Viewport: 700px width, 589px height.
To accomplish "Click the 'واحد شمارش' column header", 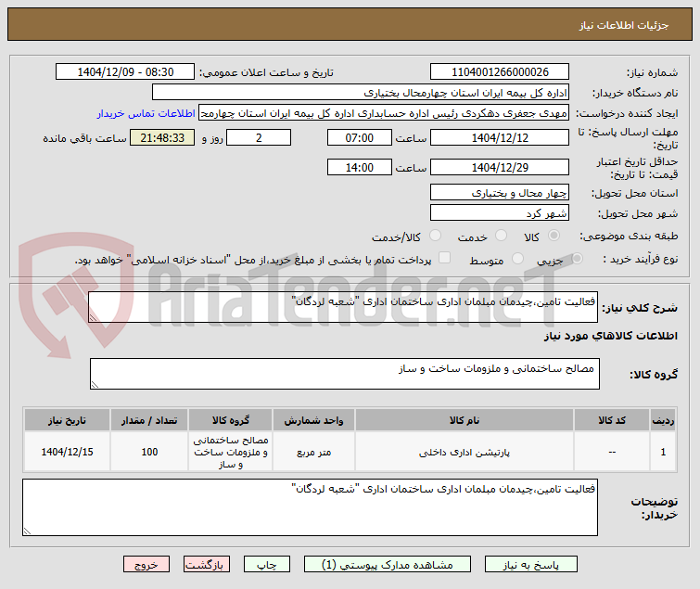I will pyautogui.click(x=313, y=420).
